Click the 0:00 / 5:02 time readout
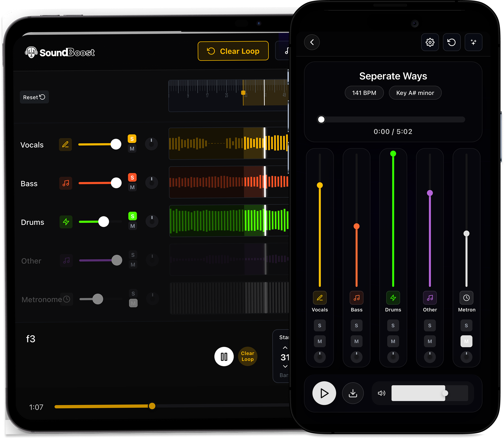The image size is (504, 439). [x=393, y=132]
